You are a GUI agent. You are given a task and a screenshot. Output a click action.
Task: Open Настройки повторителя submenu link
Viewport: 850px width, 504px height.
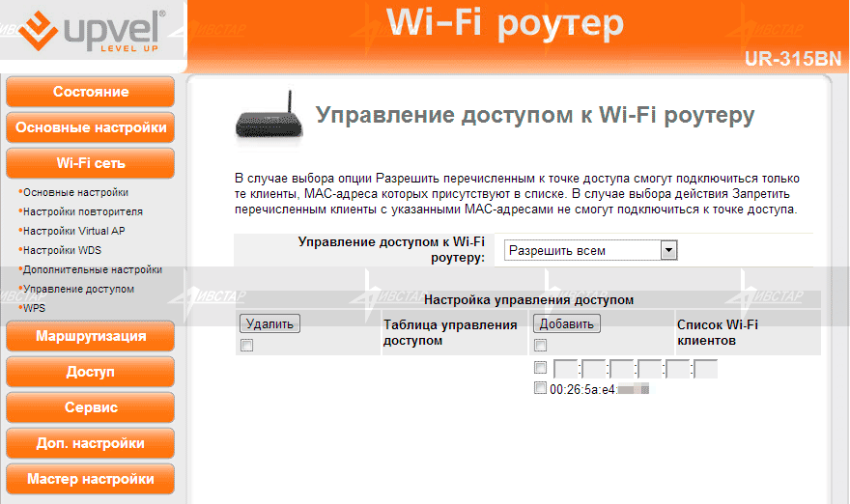point(83,211)
